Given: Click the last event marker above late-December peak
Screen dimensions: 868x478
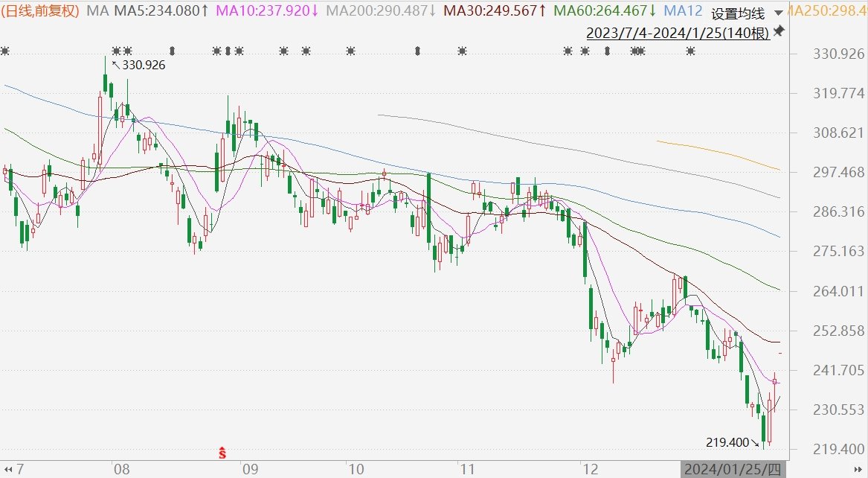Looking at the screenshot, I should (690, 51).
